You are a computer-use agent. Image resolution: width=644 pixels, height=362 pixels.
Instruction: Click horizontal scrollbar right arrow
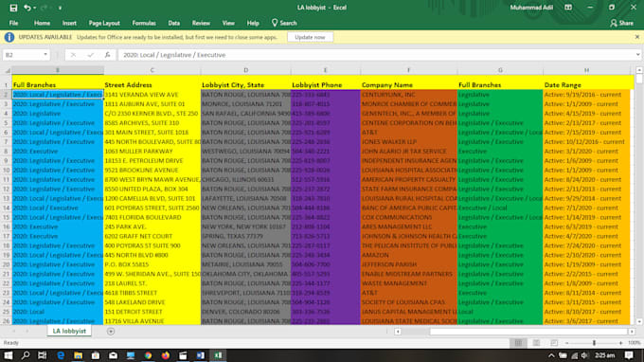coord(632,332)
